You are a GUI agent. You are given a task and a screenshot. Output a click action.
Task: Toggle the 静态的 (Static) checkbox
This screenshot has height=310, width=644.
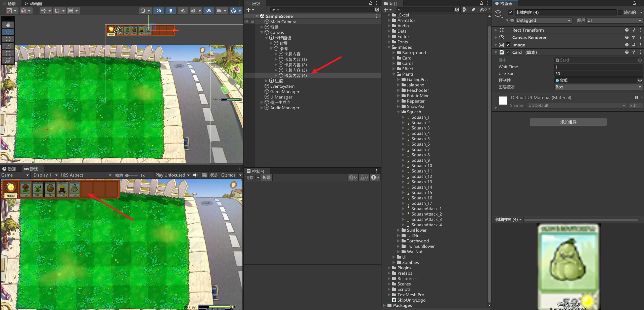(x=620, y=12)
